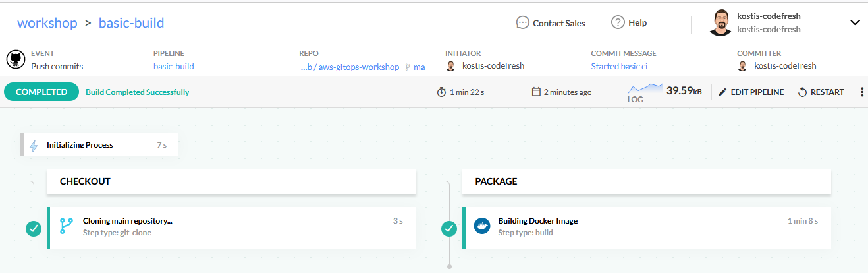This screenshot has height=273, width=868.
Task: Open the basic-build pipeline link
Action: click(173, 66)
